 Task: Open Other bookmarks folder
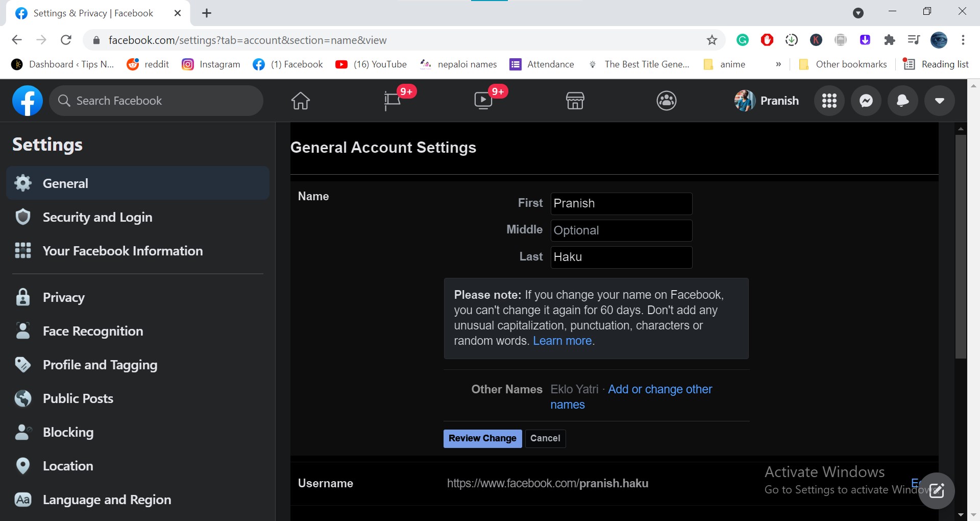tap(843, 64)
